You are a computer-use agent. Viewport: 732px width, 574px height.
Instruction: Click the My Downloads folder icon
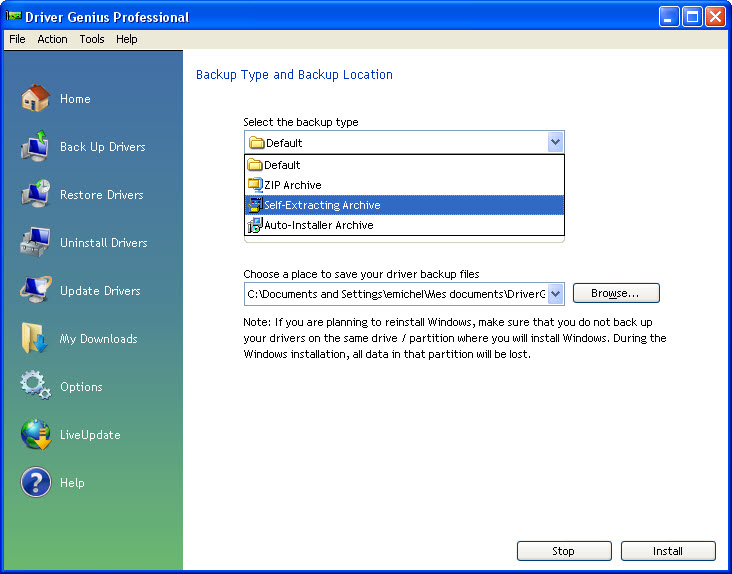point(35,337)
